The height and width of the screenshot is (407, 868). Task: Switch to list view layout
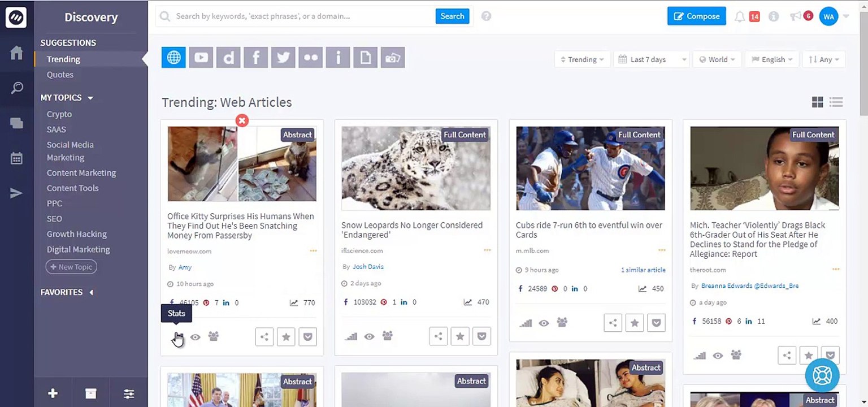coord(836,102)
